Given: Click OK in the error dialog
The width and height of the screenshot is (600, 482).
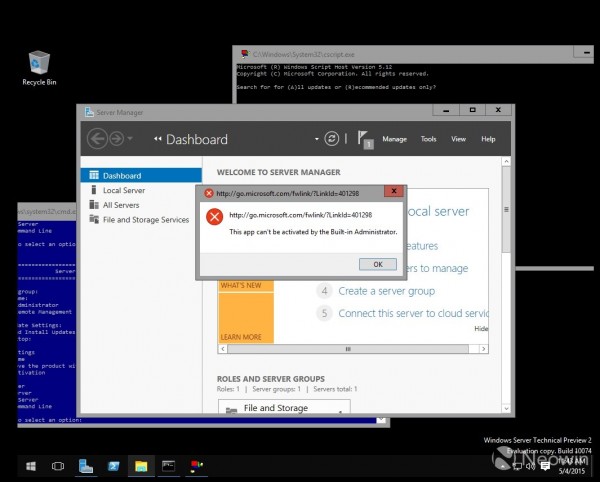Looking at the screenshot, I should tap(378, 264).
